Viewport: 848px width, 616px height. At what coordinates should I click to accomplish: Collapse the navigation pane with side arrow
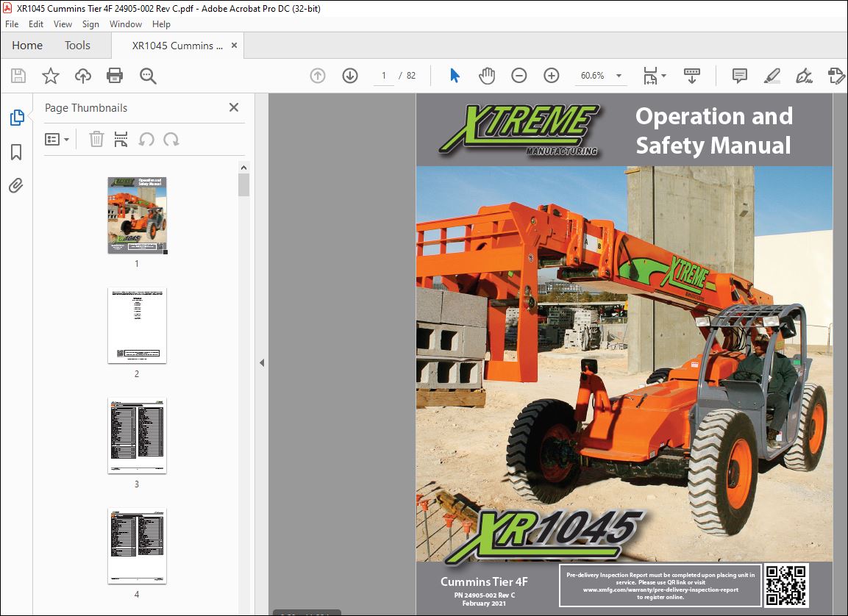tap(262, 362)
